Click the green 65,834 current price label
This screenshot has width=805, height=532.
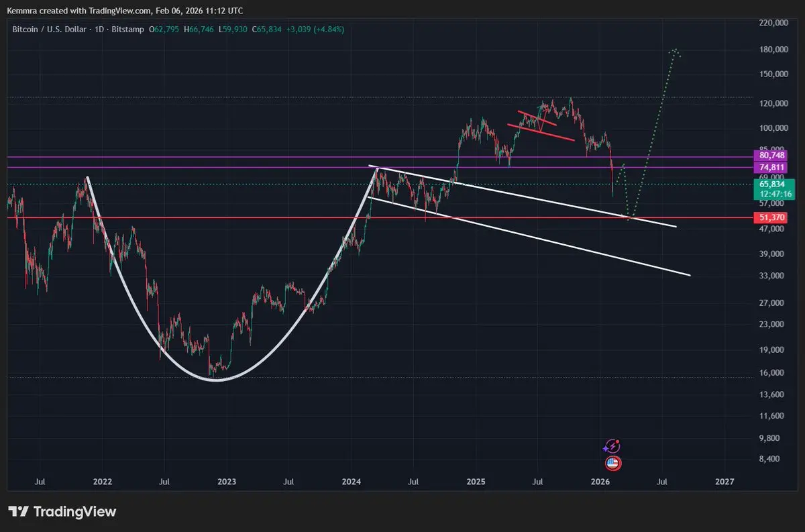click(773, 184)
